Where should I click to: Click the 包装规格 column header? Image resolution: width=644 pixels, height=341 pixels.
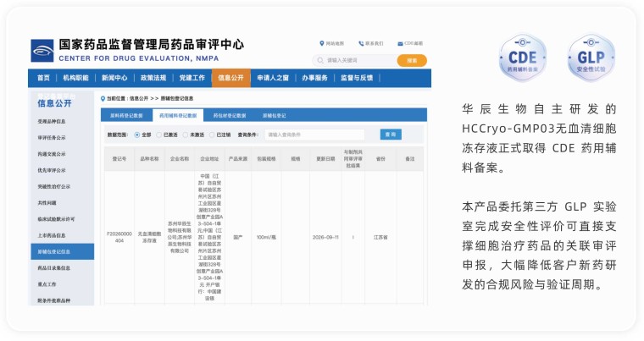[266, 159]
